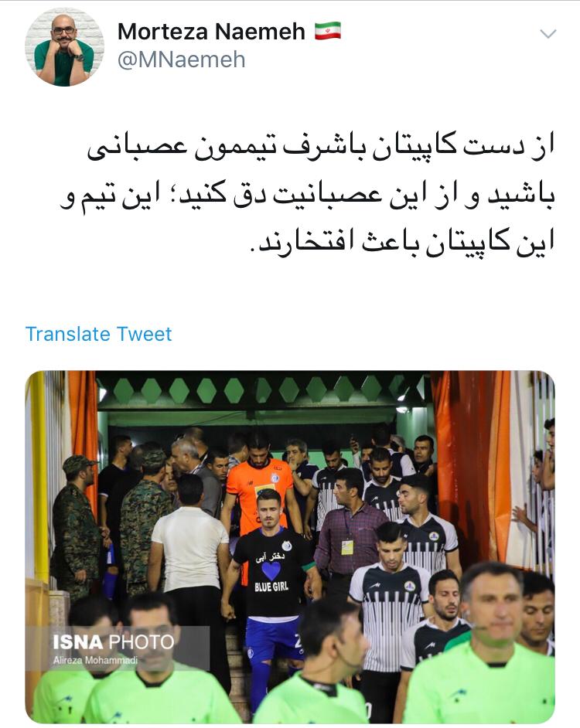Click the Iran flag emoji beside name
Image resolution: width=580 pixels, height=728 pixels.
(x=328, y=31)
